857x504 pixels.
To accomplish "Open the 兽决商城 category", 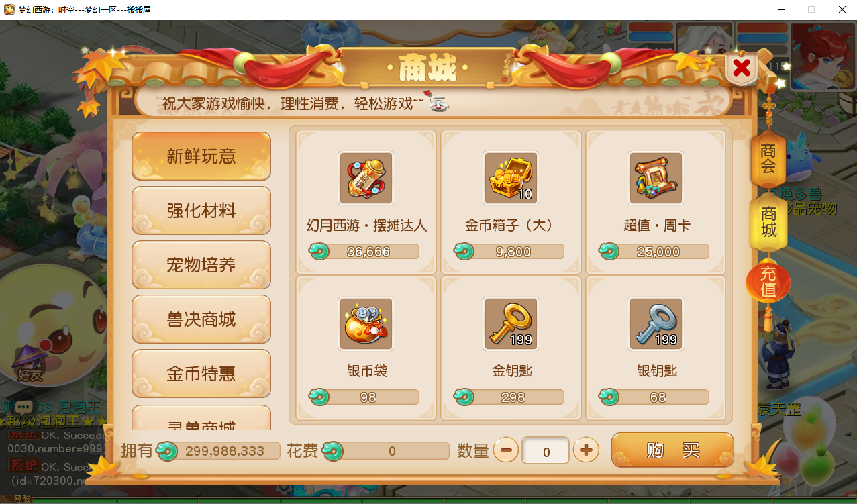I will pos(201,319).
